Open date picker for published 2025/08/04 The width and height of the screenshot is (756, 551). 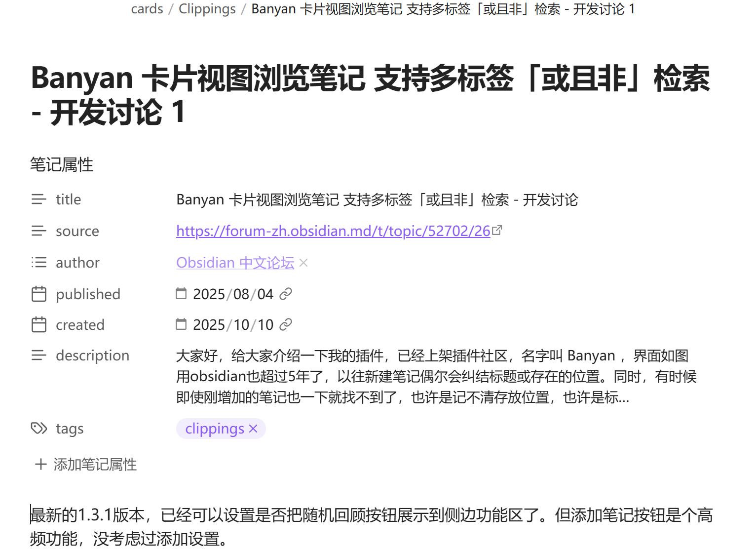(x=182, y=294)
